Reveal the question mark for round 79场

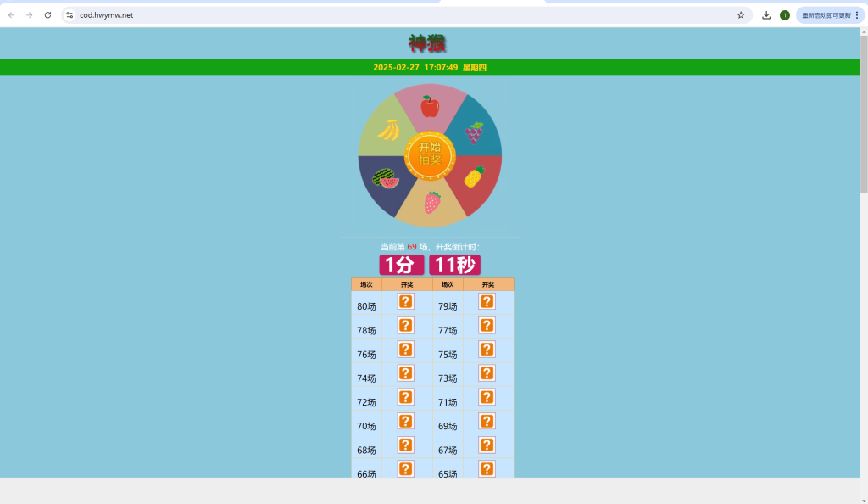(487, 302)
